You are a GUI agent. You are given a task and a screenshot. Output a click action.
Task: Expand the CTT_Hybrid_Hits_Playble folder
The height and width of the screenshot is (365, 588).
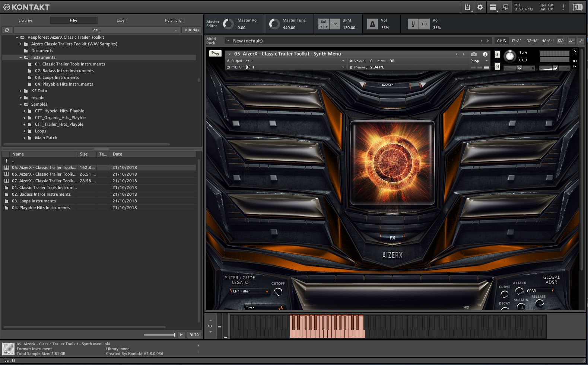coord(25,111)
